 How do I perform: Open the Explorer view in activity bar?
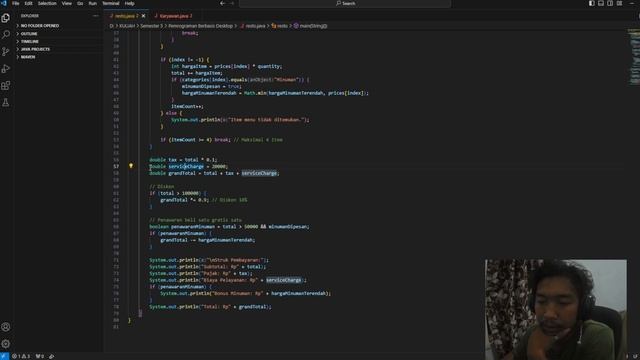6,18
